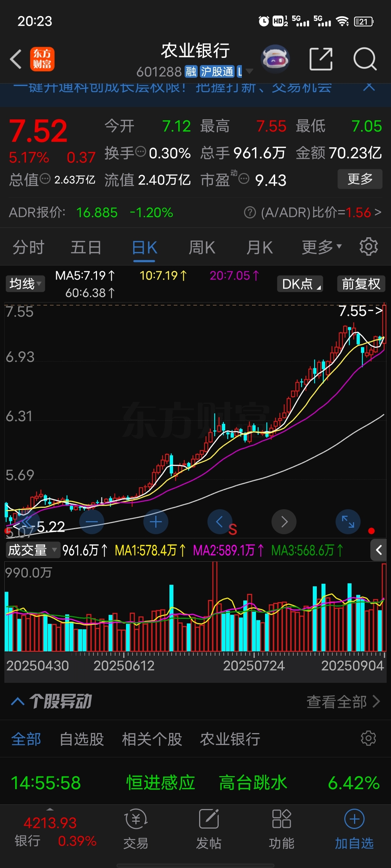Add stock to watchlist via 加自选
This screenshot has width=391, height=868.
(x=354, y=828)
